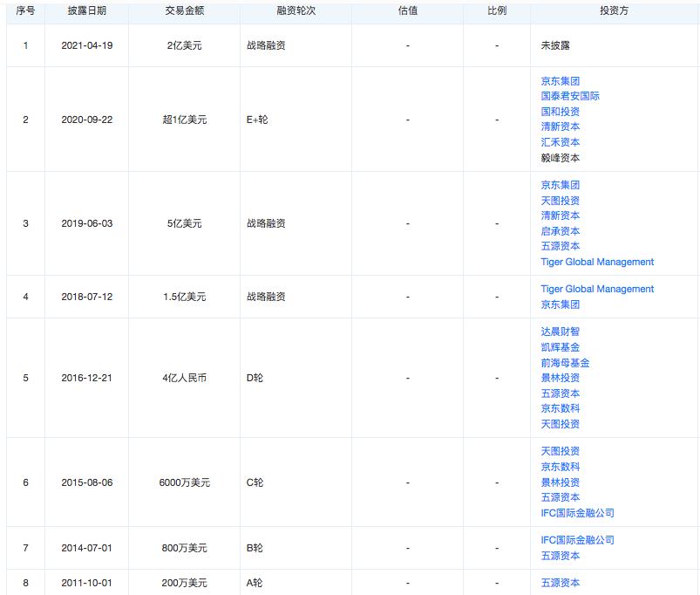Open the 前海母基金 investor page
The width and height of the screenshot is (700, 595).
click(x=565, y=364)
